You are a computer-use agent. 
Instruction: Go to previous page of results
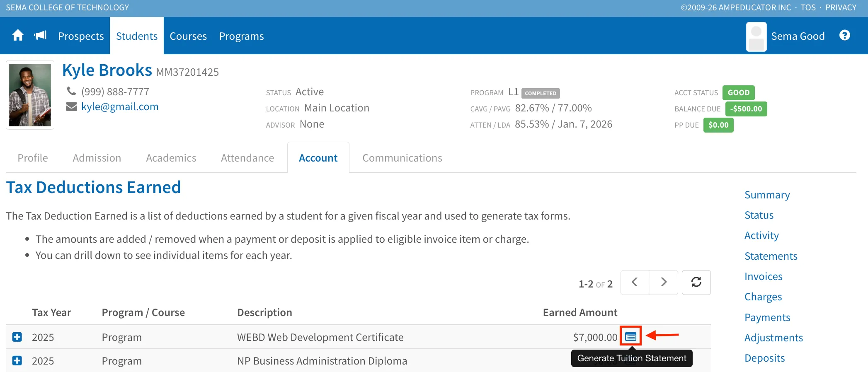(x=635, y=282)
